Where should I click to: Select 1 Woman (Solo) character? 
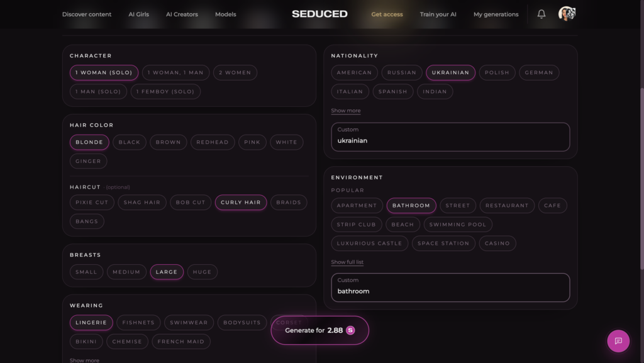(104, 73)
